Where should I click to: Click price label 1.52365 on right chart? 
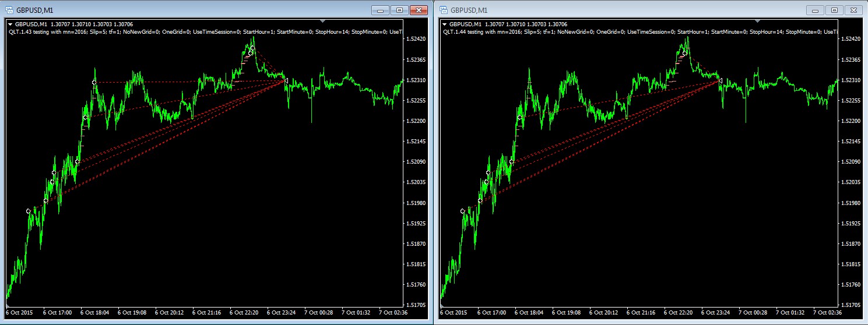pos(851,59)
